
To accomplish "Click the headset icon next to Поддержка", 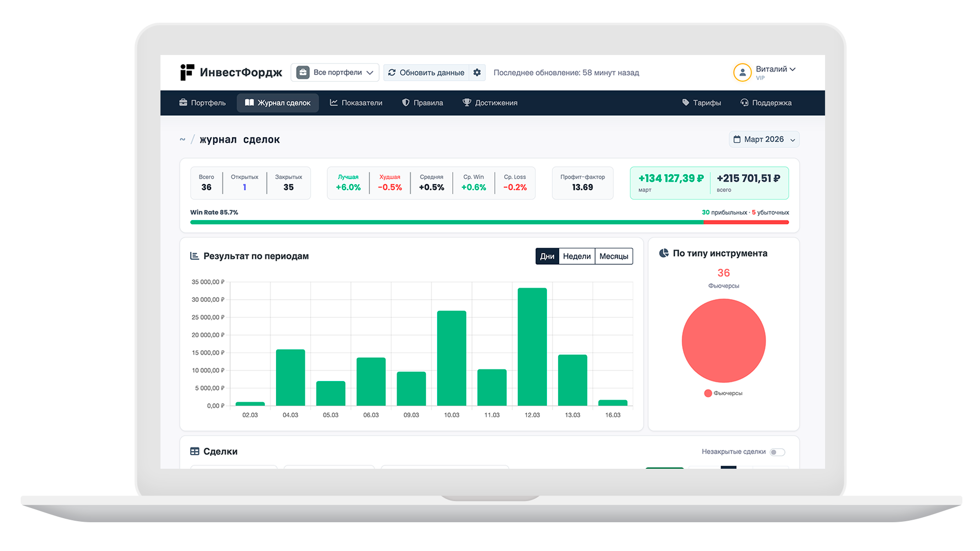I will (x=744, y=102).
